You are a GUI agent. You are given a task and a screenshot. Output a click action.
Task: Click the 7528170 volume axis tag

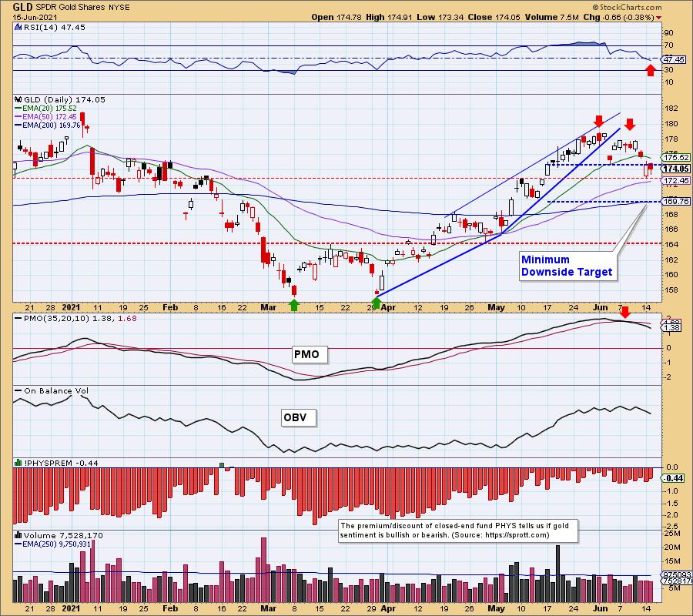pyautogui.click(x=677, y=581)
